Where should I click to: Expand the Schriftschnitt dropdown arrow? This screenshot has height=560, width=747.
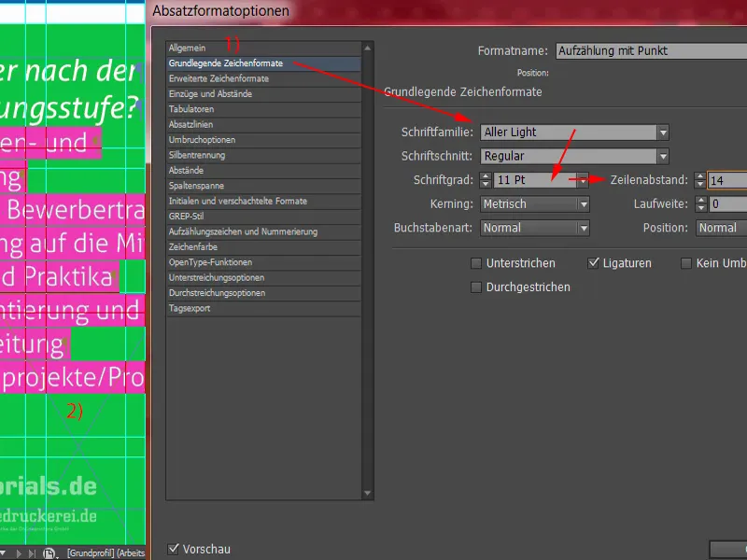pos(663,156)
